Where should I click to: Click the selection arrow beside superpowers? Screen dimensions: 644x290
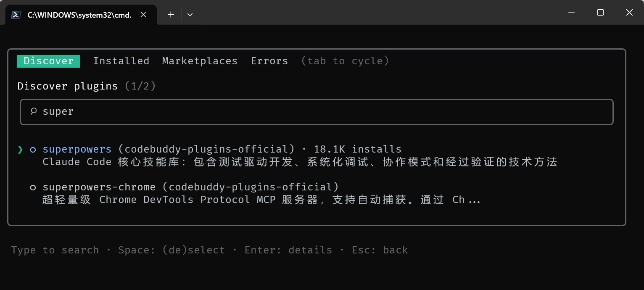pyautogui.click(x=20, y=150)
